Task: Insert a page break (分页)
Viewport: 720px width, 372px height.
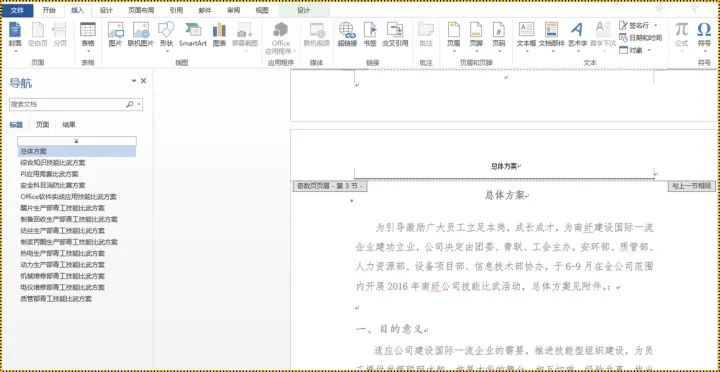Action: (x=60, y=35)
